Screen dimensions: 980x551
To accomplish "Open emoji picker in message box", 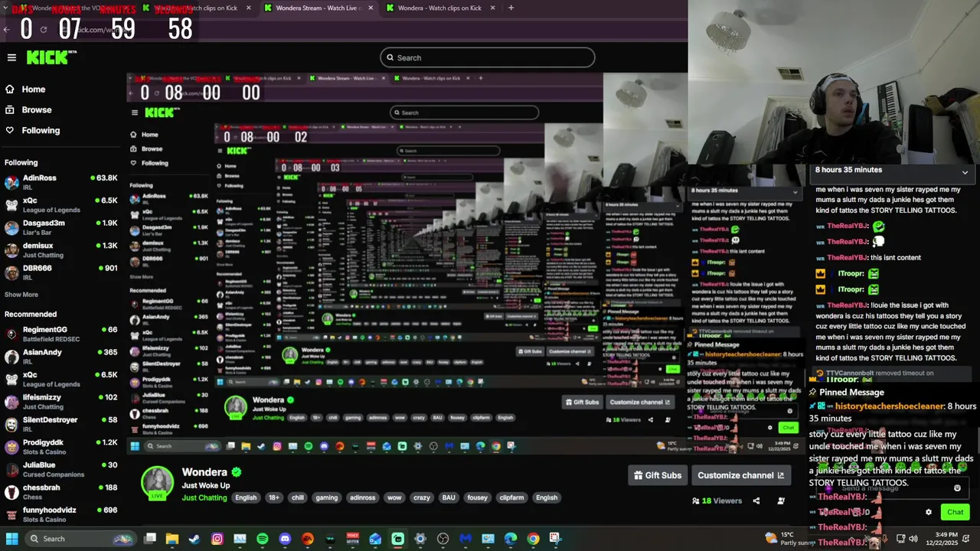I will click(957, 488).
